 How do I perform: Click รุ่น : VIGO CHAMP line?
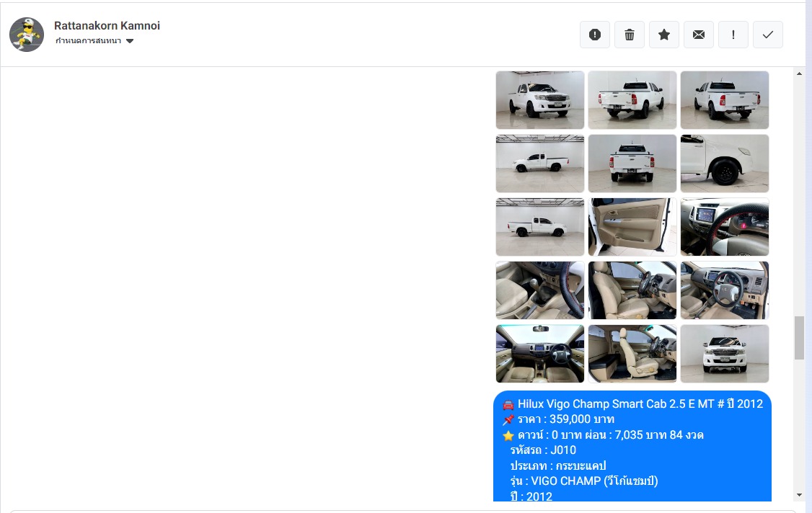coord(584,481)
